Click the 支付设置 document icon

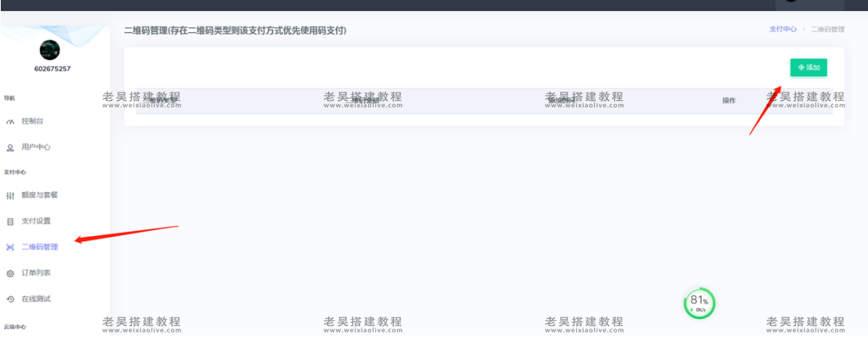[10, 222]
